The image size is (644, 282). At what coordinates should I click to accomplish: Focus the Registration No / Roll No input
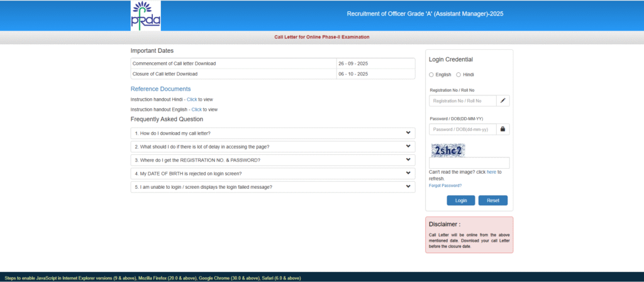coord(463,101)
